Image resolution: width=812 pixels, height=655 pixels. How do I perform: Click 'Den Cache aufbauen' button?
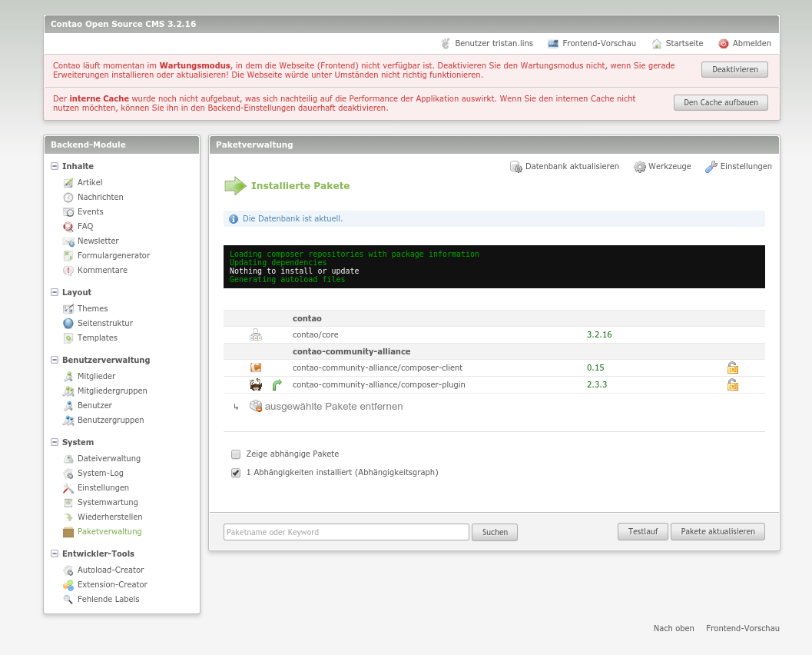tap(721, 102)
